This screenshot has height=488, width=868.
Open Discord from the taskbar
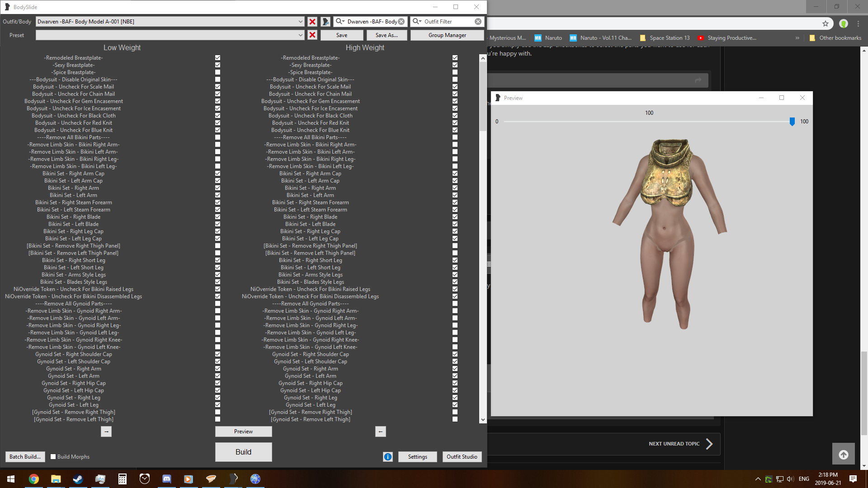[x=166, y=479]
